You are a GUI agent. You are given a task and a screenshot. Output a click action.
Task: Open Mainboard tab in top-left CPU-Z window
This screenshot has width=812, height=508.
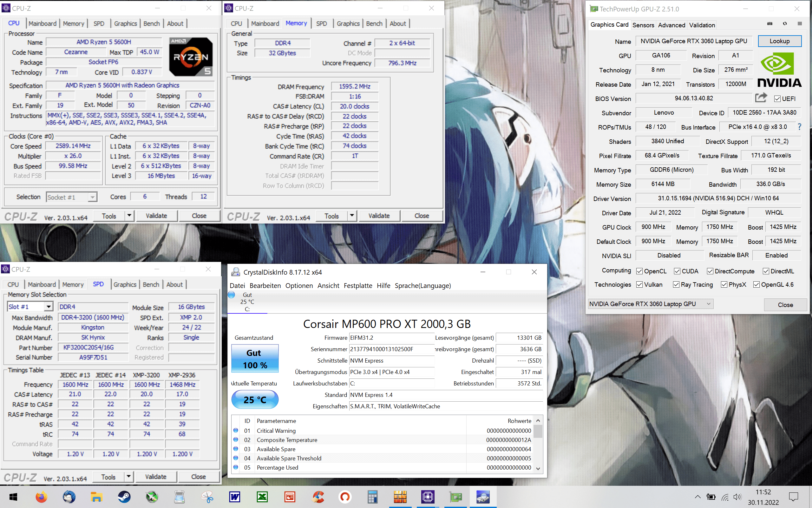[x=43, y=23]
